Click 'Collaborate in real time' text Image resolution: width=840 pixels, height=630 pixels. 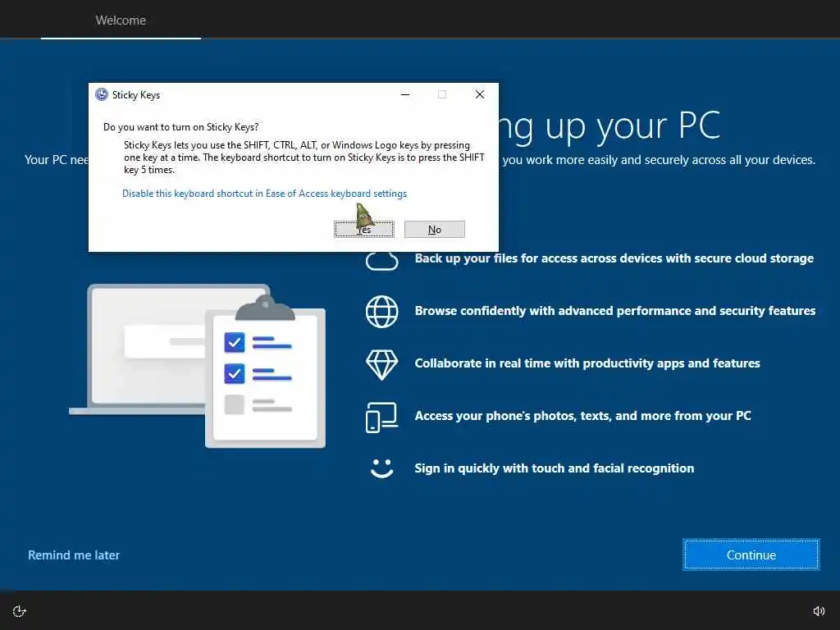click(587, 363)
